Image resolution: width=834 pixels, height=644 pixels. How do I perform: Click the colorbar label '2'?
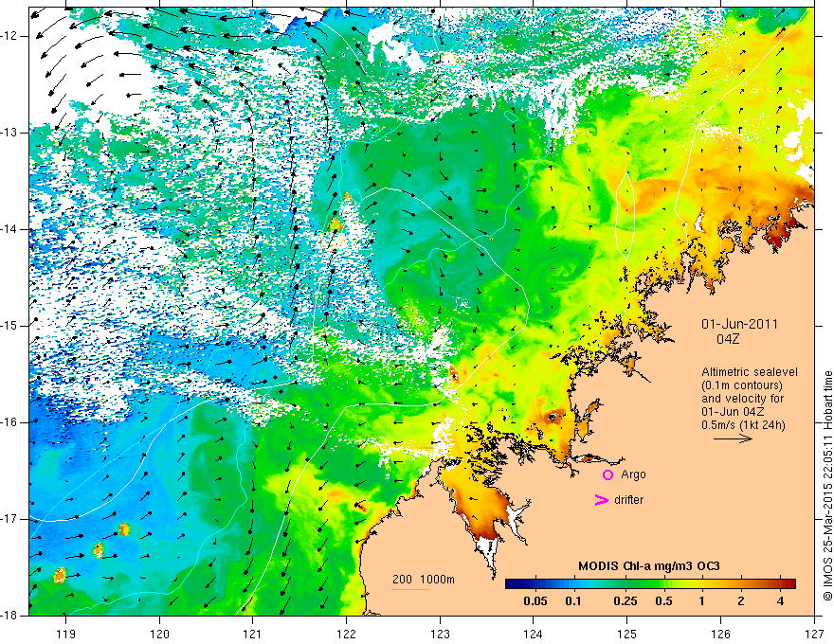point(741,601)
